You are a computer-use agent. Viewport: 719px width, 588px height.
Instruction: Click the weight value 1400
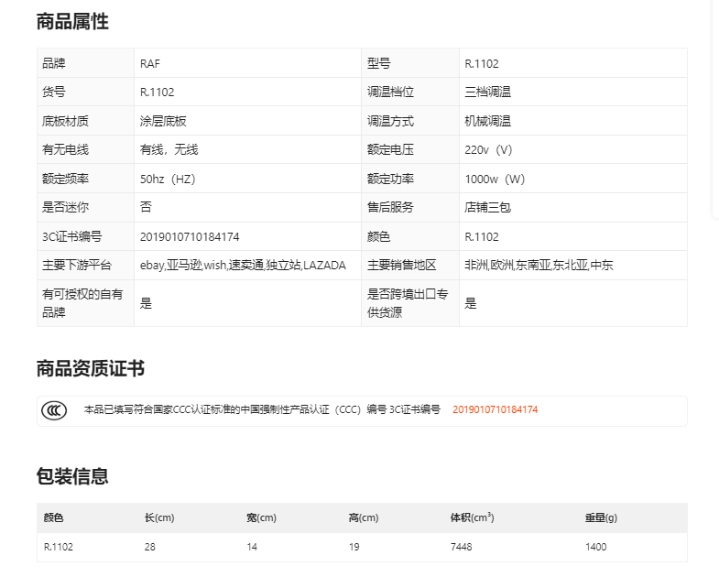pos(595,547)
